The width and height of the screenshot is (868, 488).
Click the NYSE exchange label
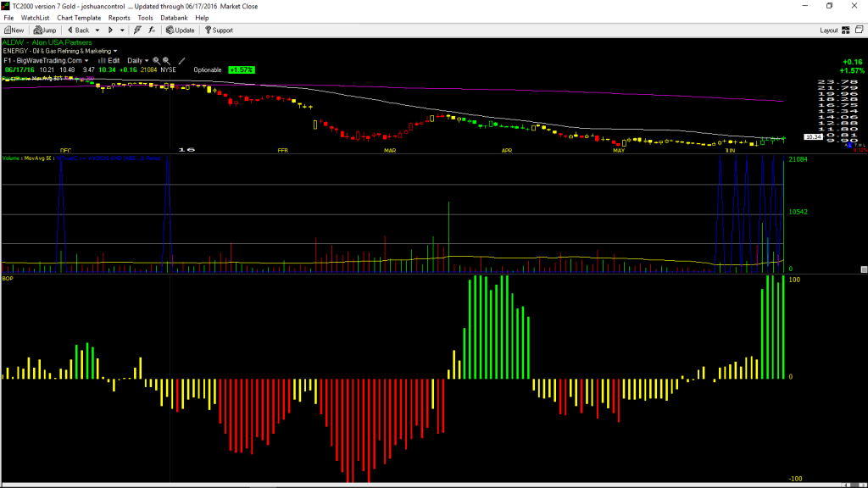tap(169, 69)
